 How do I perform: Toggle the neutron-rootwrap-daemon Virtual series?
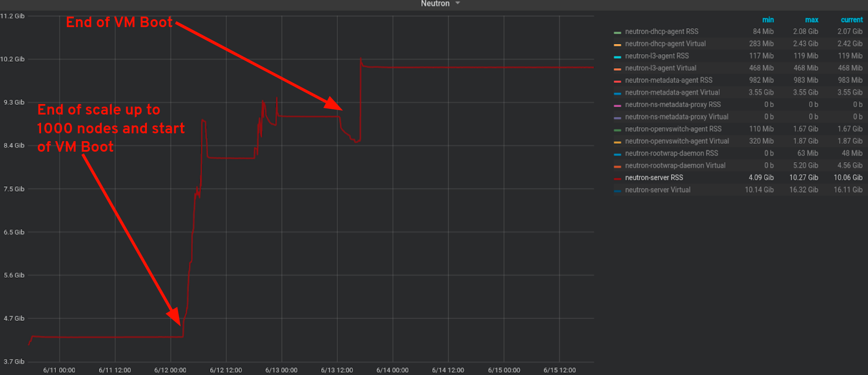[x=675, y=166]
